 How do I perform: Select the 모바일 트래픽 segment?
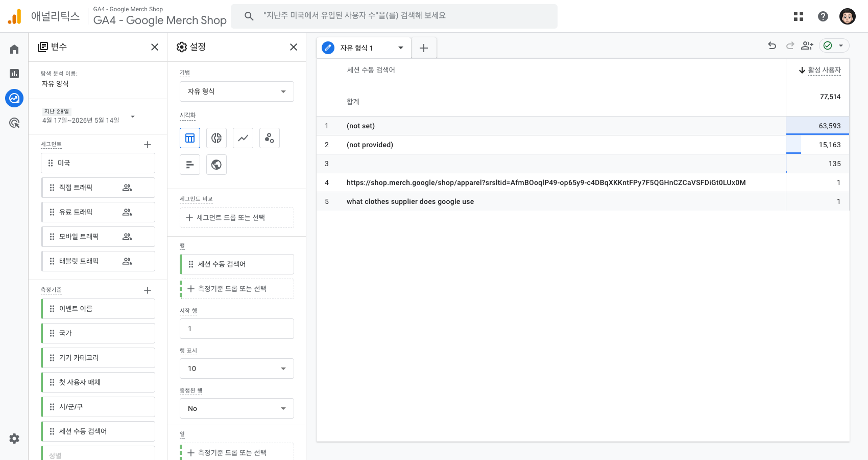98,237
